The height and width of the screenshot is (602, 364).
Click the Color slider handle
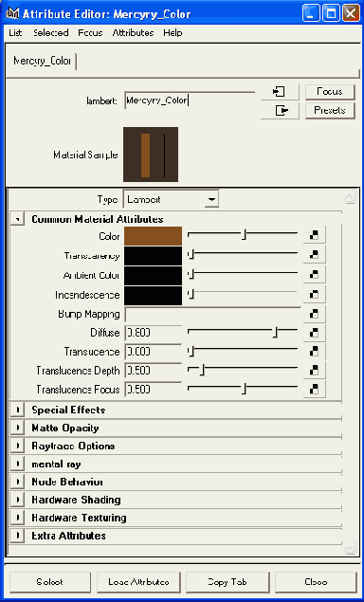click(244, 234)
